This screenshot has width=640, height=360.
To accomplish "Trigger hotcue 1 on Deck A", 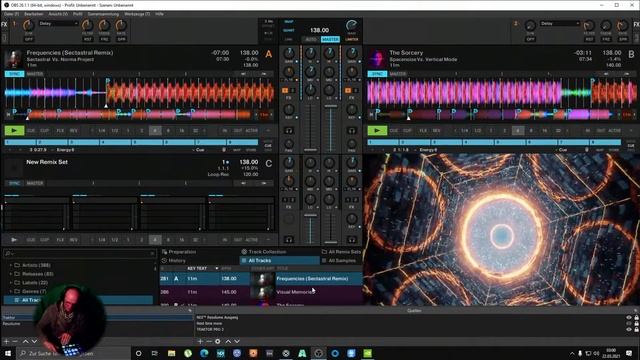I will coord(20,142).
